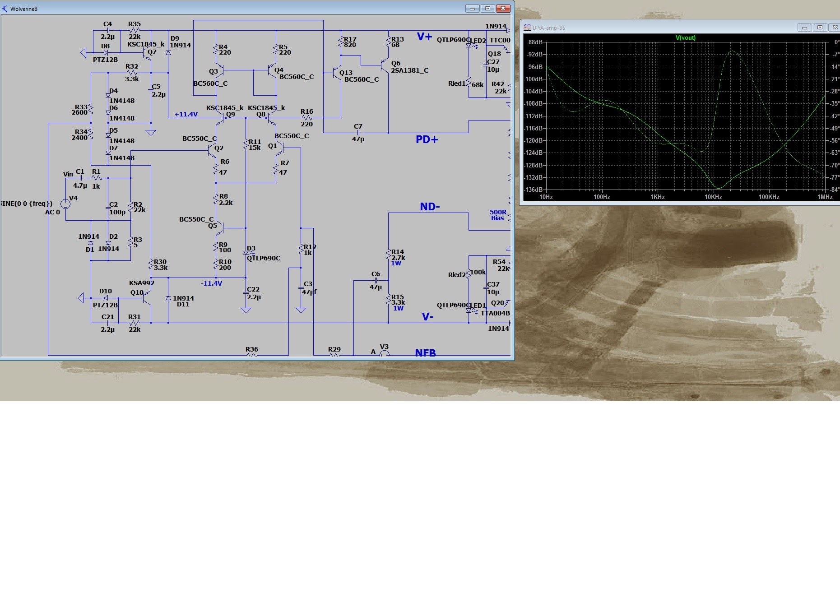840x616 pixels.
Task: Click the ground symbol below C5
Action: 151,133
